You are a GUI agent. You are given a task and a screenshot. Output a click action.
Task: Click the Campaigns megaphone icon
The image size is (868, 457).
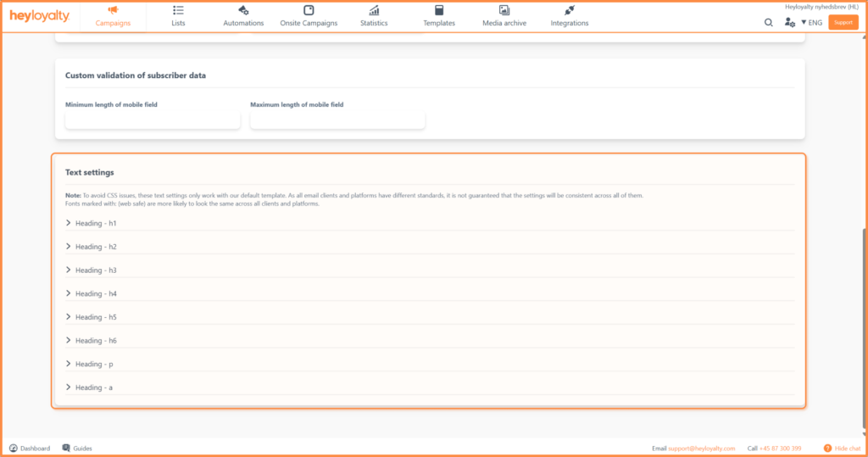coord(113,10)
